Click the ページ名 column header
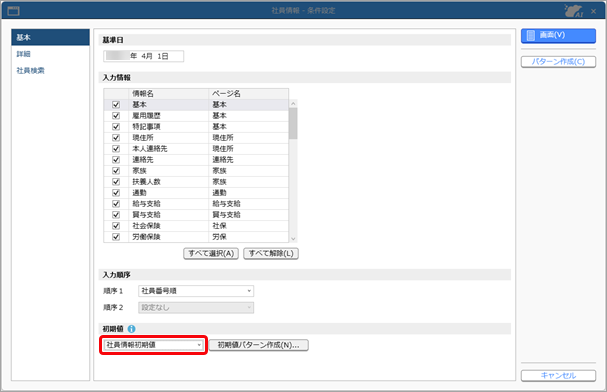This screenshot has height=392, width=607. 249,94
